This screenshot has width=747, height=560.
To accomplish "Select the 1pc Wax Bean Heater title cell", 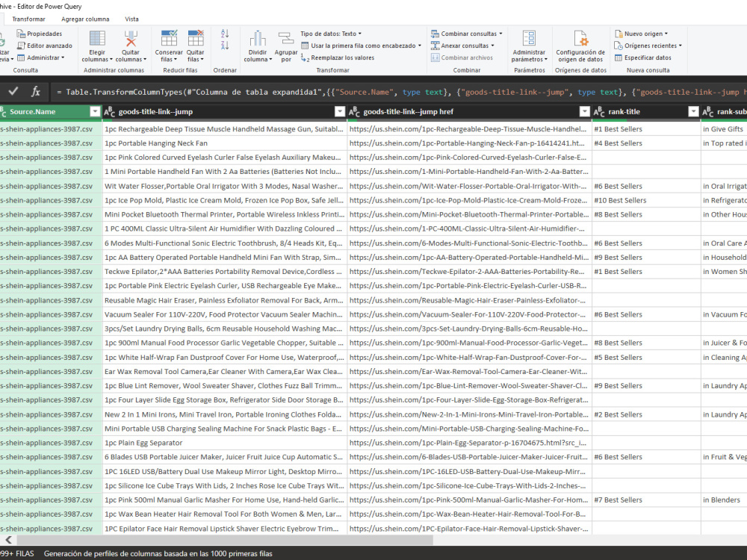I will point(225,514).
